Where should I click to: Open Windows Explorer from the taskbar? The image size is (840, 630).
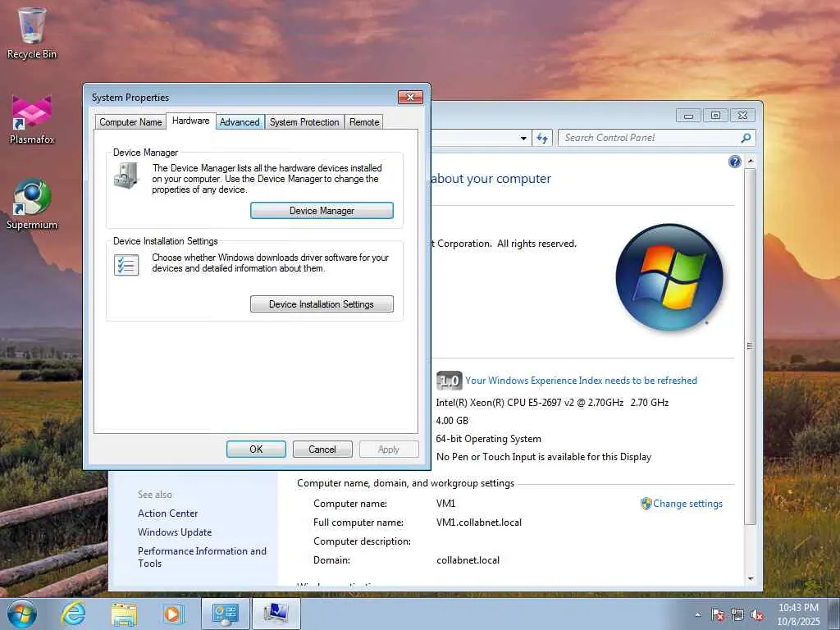click(x=124, y=614)
